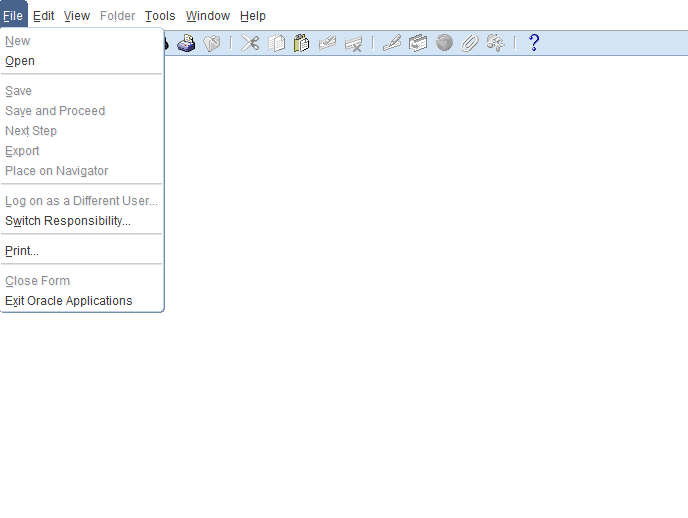The height and width of the screenshot is (518, 688).
Task: Click the Close Form folder icon in the toolbar
Action: [x=212, y=43]
